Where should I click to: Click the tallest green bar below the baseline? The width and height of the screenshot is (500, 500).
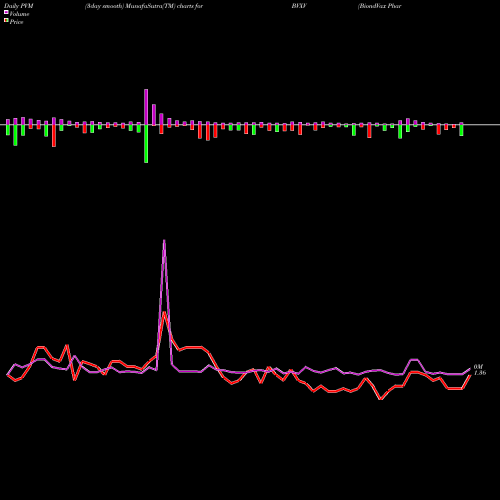point(146,144)
